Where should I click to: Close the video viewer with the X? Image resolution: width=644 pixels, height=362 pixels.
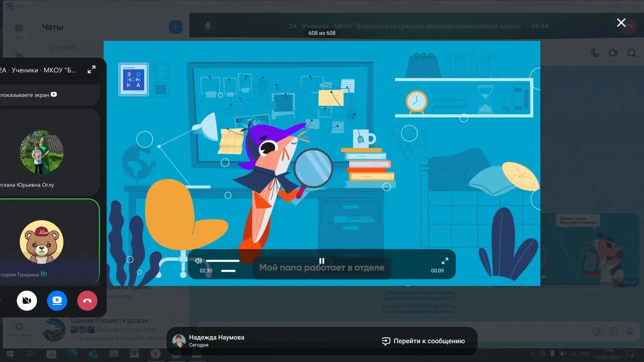tap(621, 23)
